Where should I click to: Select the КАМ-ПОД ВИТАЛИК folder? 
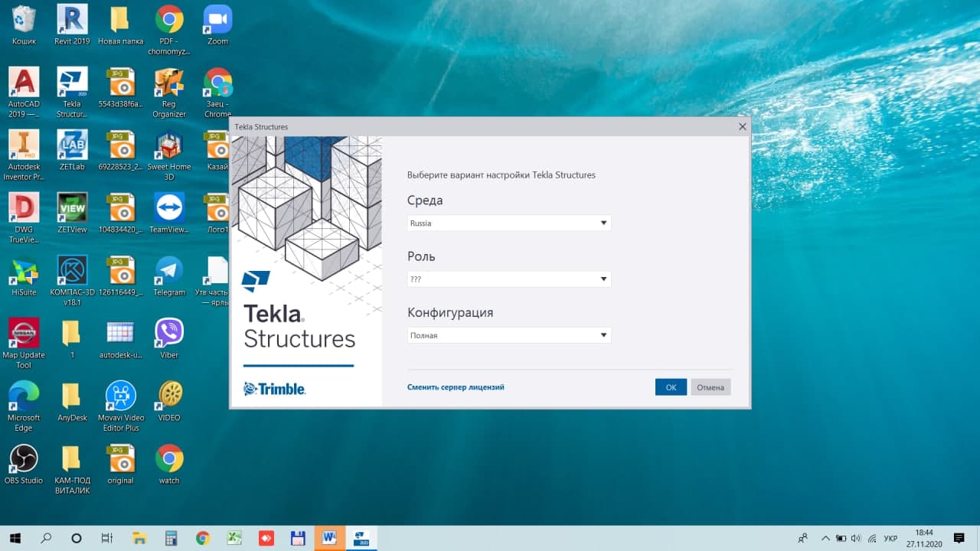pyautogui.click(x=72, y=469)
